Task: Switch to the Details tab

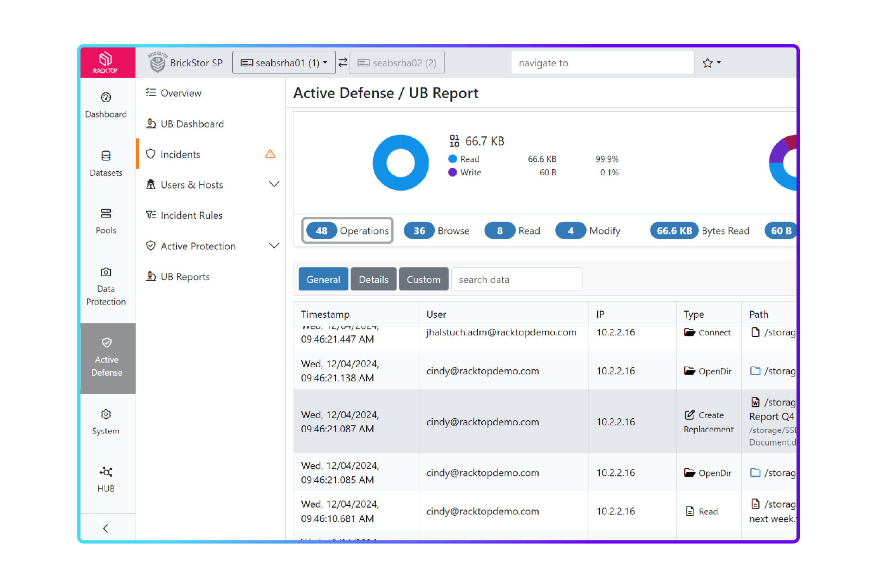Action: pos(373,279)
